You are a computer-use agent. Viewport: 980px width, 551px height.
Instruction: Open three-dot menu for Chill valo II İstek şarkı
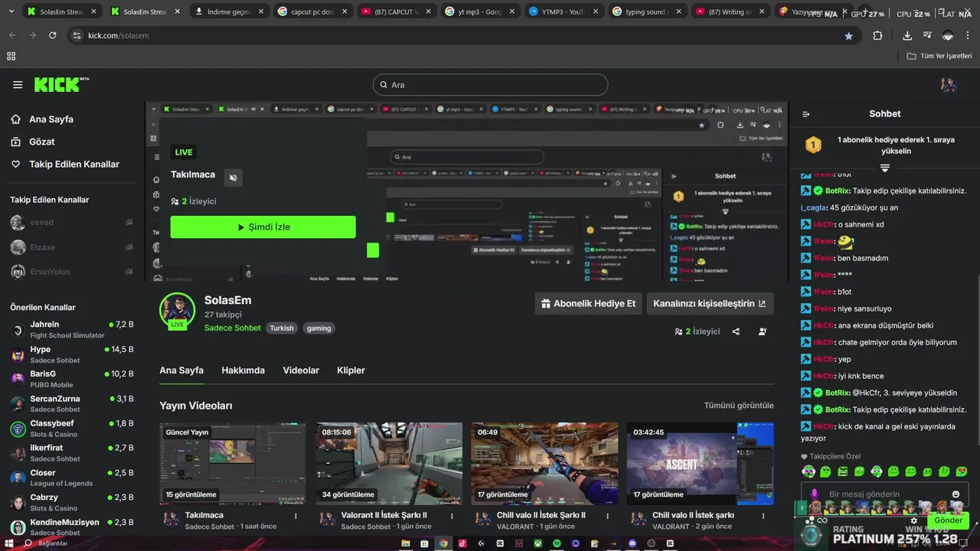[764, 516]
